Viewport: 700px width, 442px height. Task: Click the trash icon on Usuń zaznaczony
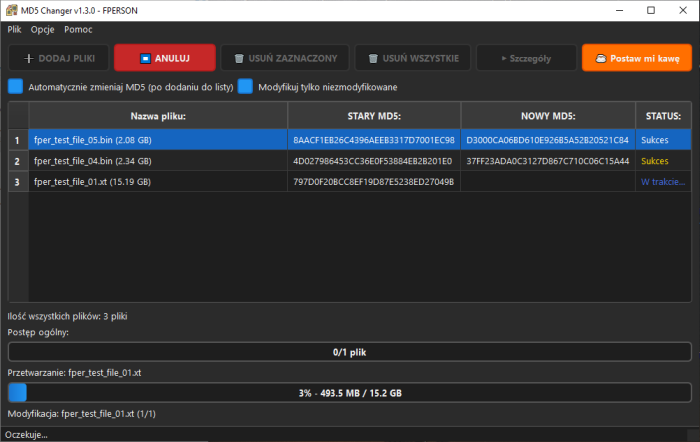pyautogui.click(x=238, y=58)
